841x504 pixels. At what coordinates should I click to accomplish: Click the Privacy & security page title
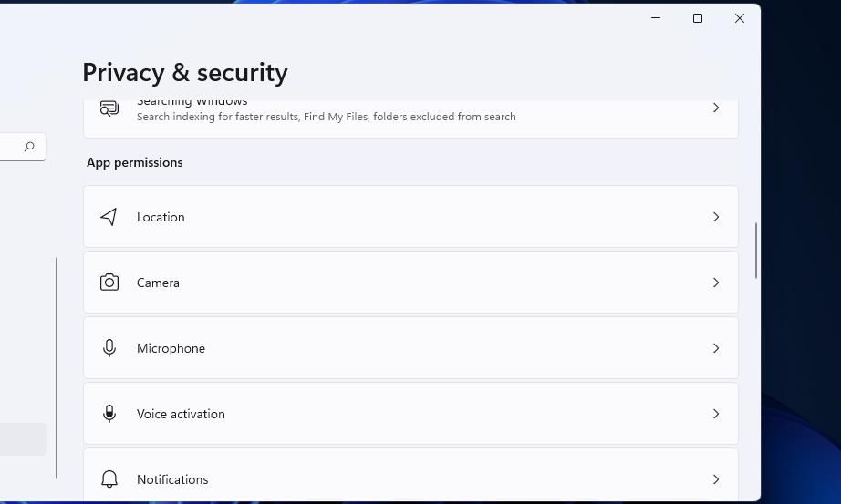(x=185, y=72)
